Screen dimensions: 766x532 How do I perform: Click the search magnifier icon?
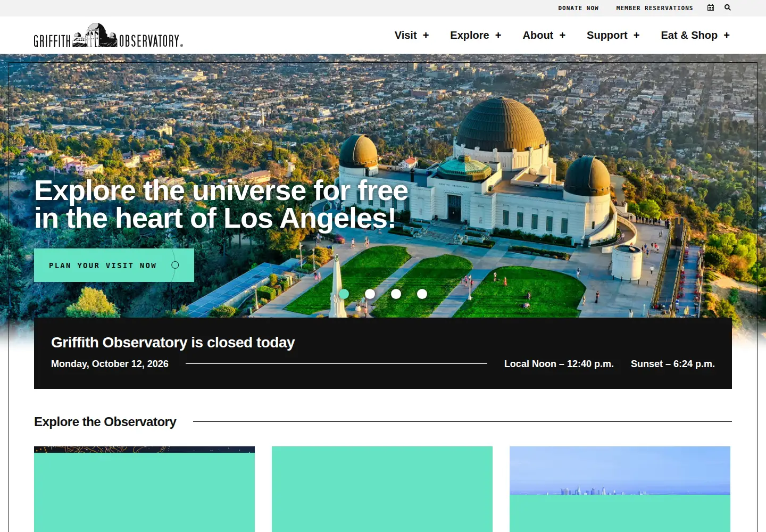point(728,7)
